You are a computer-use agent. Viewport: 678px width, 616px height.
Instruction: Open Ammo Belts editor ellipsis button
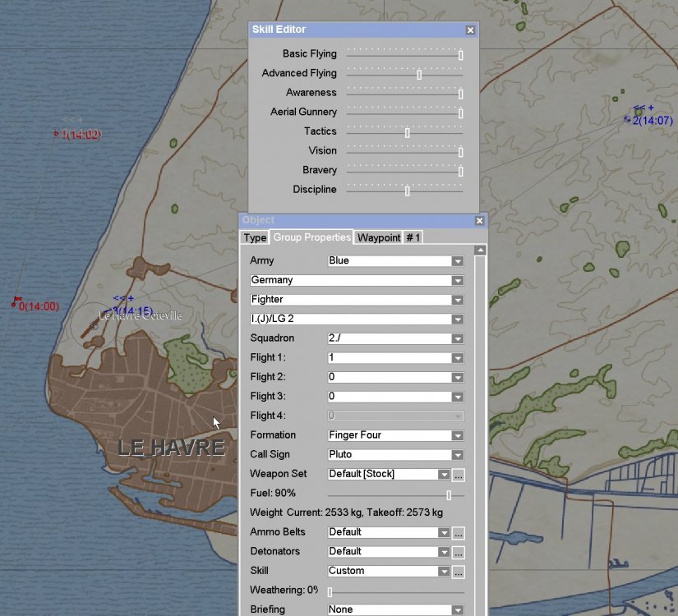[459, 533]
